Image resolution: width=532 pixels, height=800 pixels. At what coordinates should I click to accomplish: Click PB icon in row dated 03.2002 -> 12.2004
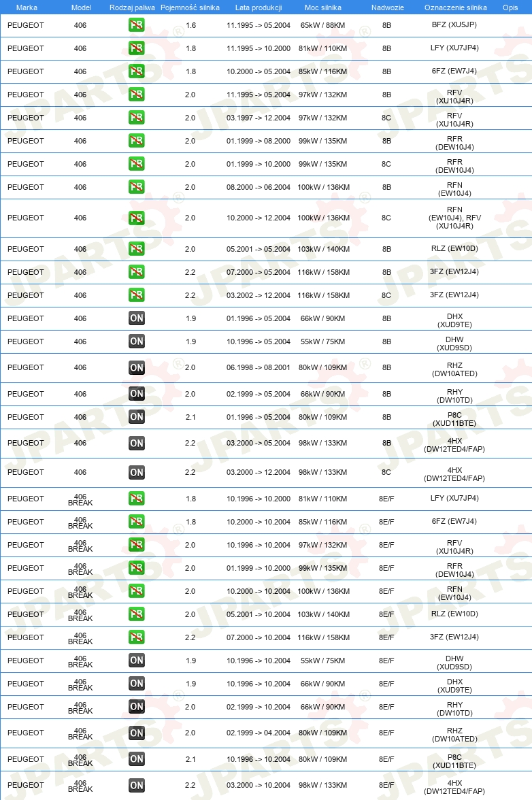[x=136, y=295]
